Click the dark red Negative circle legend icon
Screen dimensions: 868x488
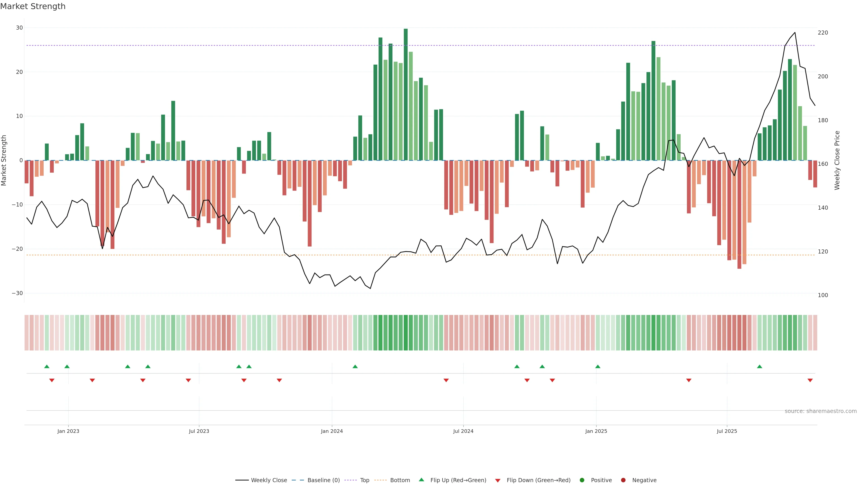(623, 480)
